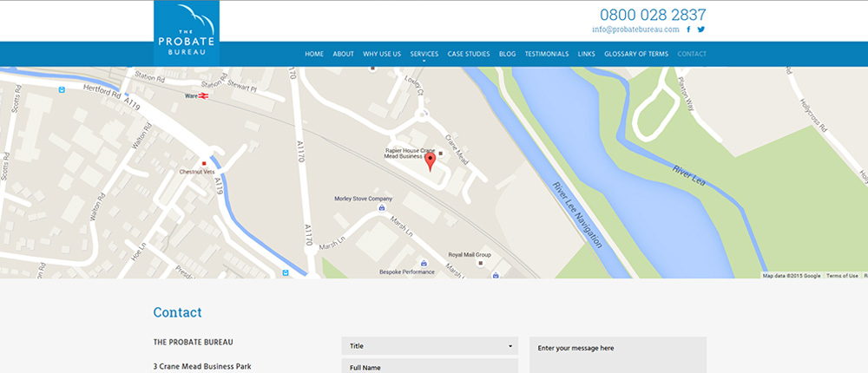Click the Bespoke Performance shop icon
Image resolution: width=868 pixels, height=373 pixels.
pyautogui.click(x=423, y=263)
